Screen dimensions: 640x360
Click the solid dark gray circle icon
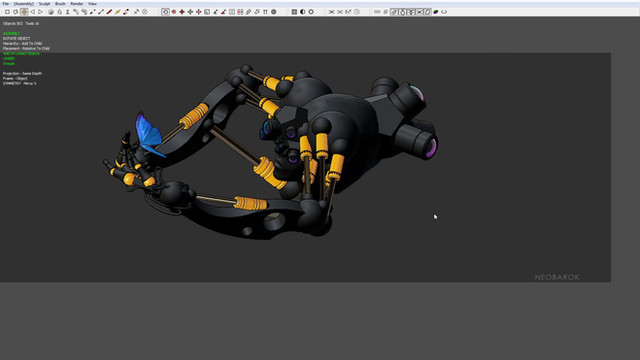point(274,12)
